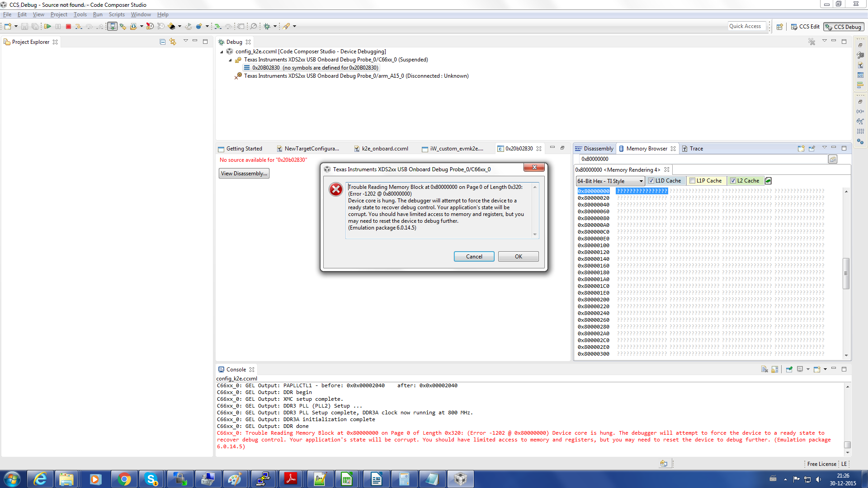868x488 pixels.
Task: Open the File menu
Action: (7, 14)
